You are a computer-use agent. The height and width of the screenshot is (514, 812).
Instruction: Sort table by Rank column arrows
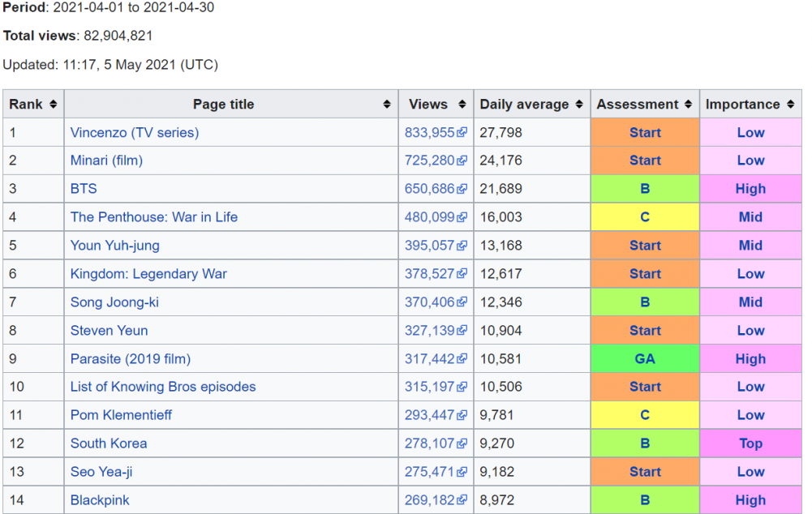53,104
